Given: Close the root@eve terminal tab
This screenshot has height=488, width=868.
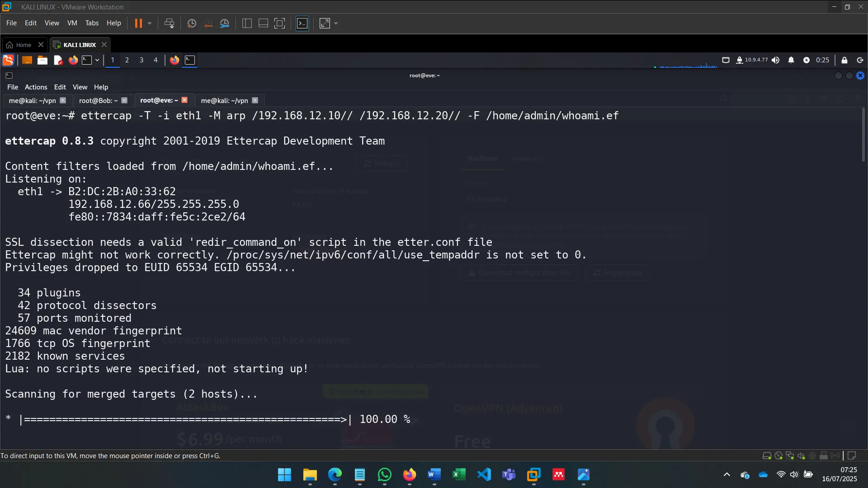Looking at the screenshot, I should tap(184, 100).
